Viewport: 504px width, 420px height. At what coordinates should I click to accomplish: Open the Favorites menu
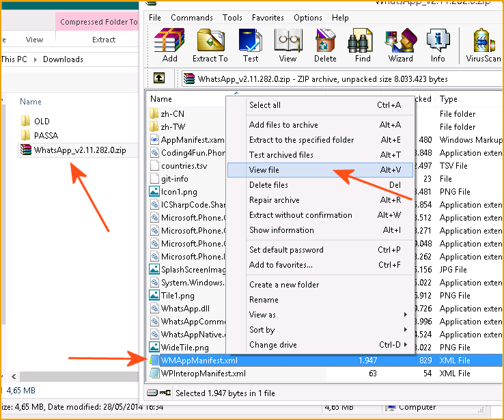tap(268, 18)
